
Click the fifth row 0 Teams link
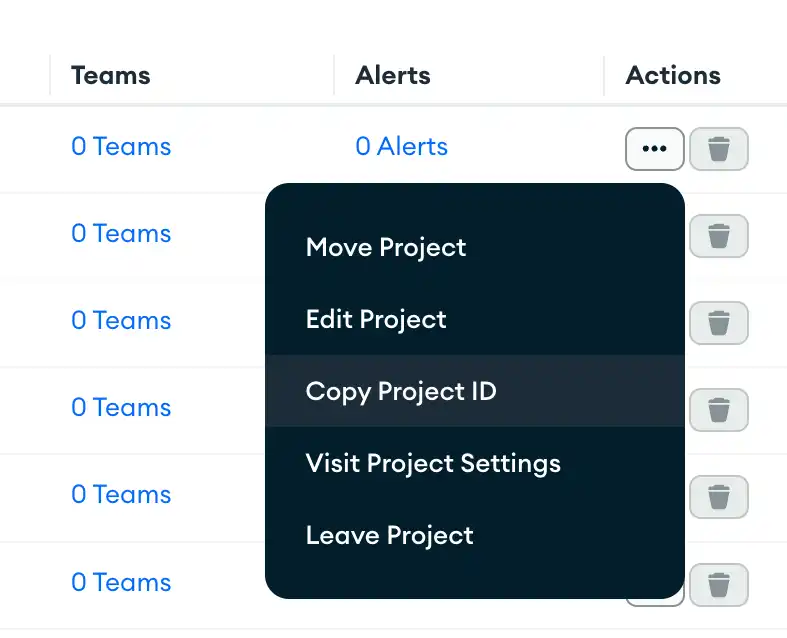[x=121, y=495]
